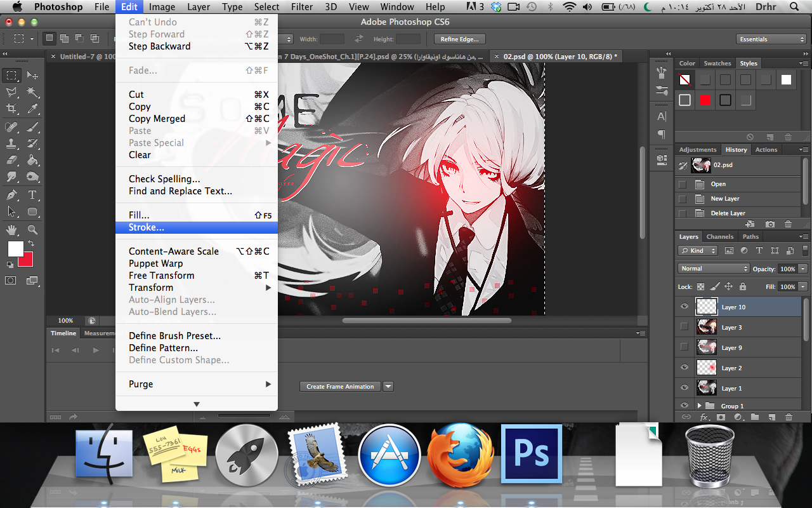Hide Layer 2 visibility eye
This screenshot has height=508, width=812.
pyautogui.click(x=684, y=368)
